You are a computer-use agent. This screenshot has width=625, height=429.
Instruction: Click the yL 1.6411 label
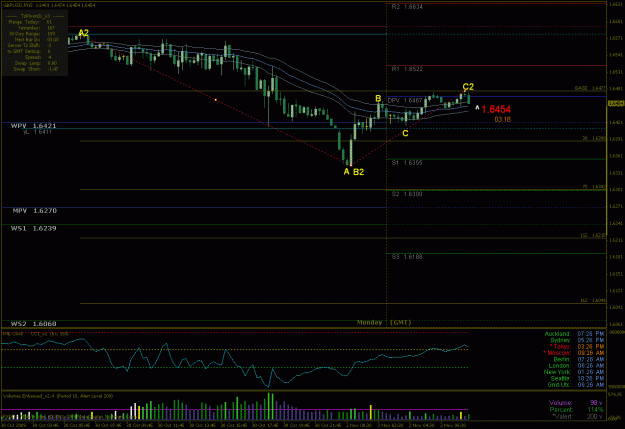click(x=37, y=132)
